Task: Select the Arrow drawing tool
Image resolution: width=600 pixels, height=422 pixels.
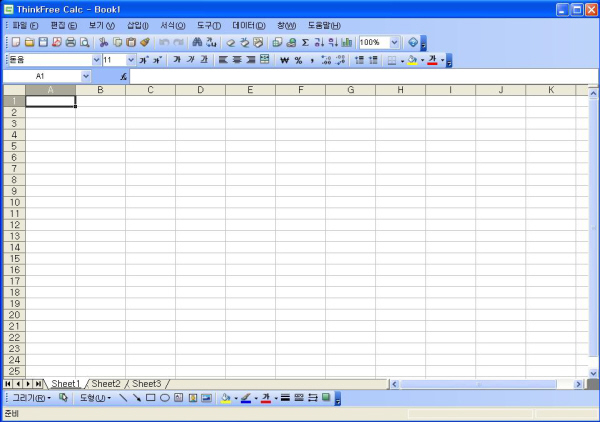Action: (137, 398)
